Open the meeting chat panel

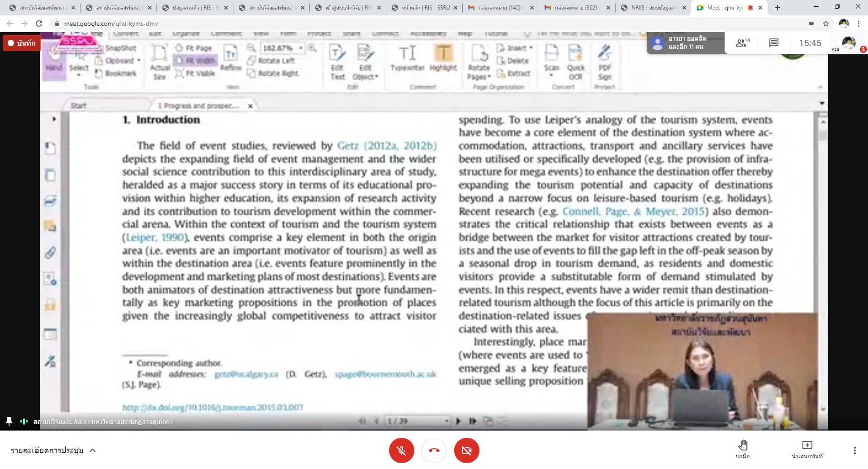pyautogui.click(x=773, y=43)
